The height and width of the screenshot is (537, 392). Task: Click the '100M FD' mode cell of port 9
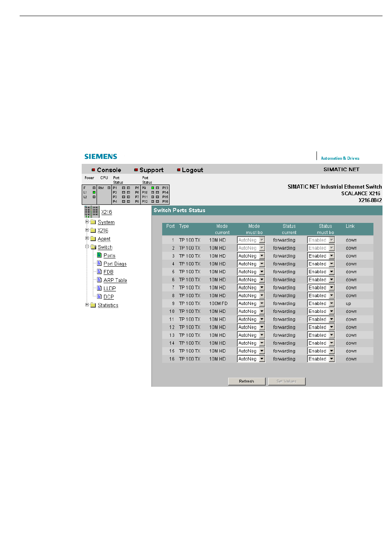tap(218, 303)
